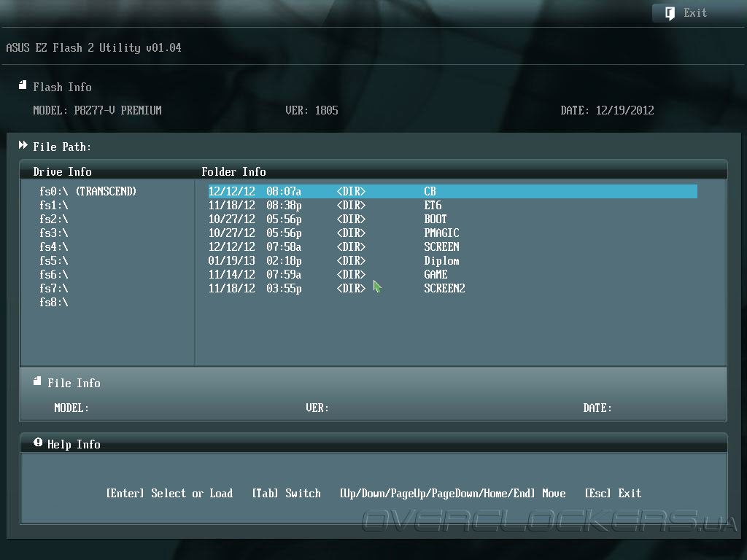Click the File Info MODEL: field
747x560 pixels.
[x=71, y=408]
